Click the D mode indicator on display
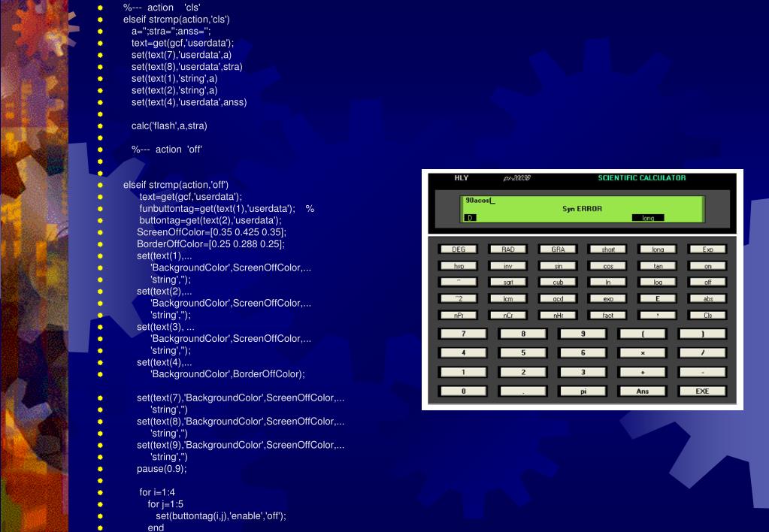The image size is (769, 532). point(470,218)
